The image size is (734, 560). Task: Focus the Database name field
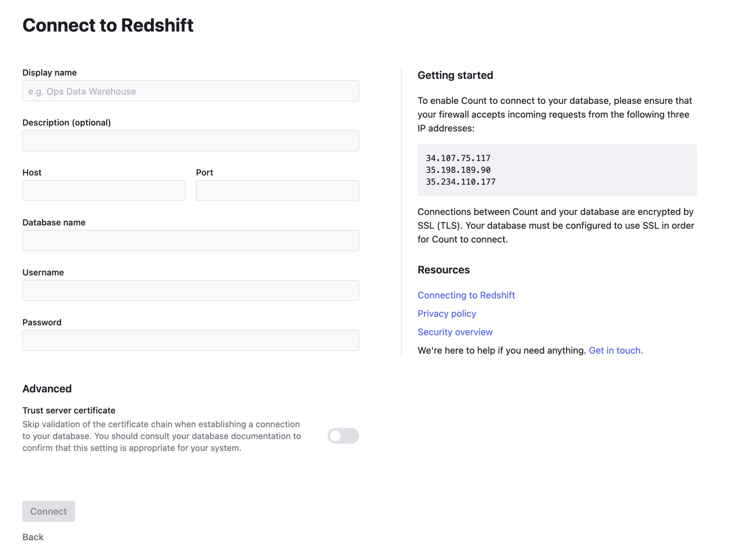pos(191,240)
